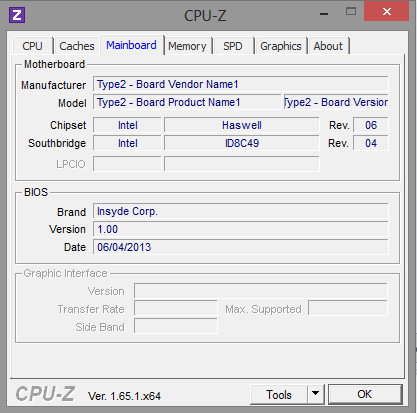Click the BIOS Brand Insyde Corp. field
Viewport: 417px width, 413px height.
[241, 211]
